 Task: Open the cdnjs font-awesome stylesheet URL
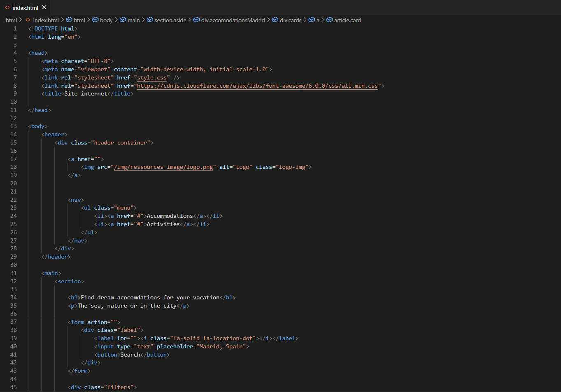257,86
